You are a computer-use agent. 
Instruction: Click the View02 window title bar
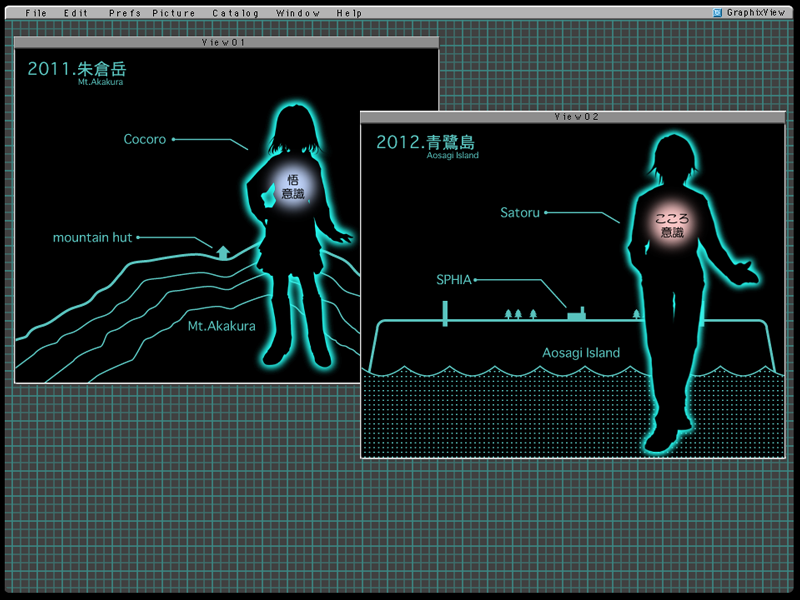pyautogui.click(x=575, y=117)
